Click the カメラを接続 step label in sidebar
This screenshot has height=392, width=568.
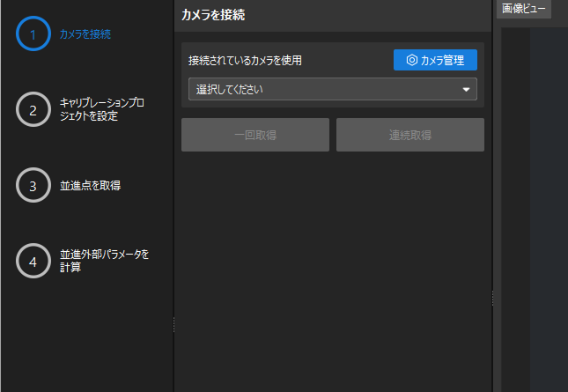[85, 34]
